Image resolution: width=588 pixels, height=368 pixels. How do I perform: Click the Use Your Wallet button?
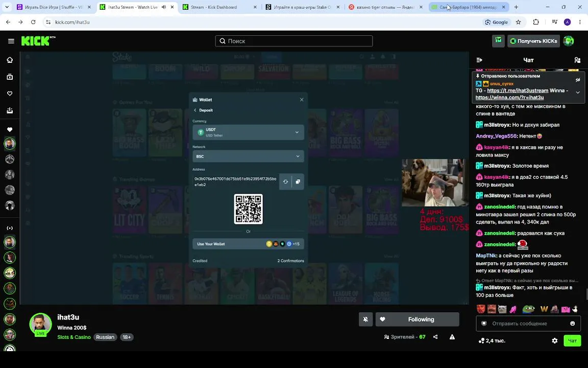click(x=248, y=244)
